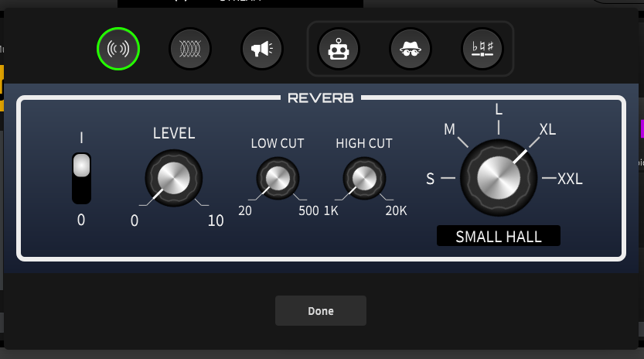Image resolution: width=644 pixels, height=359 pixels.
Task: Open the Echo/Delay effect icon
Action: click(x=190, y=49)
